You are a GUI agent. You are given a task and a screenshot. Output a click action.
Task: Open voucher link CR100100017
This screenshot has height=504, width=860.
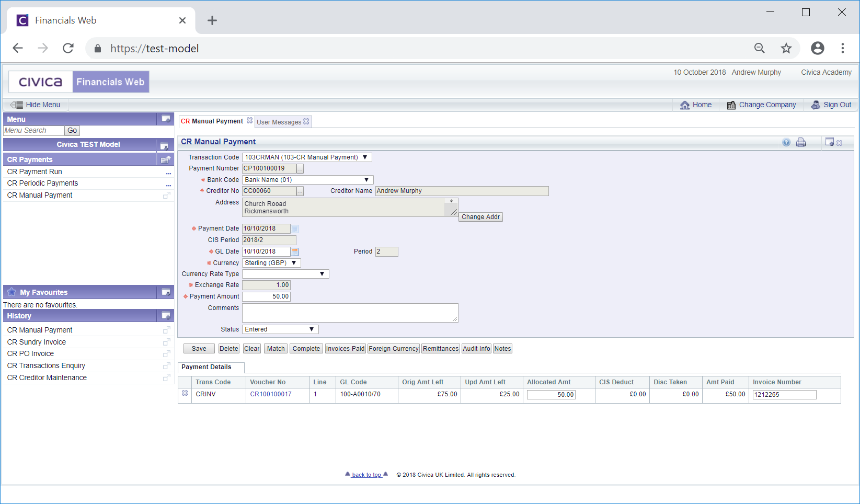pyautogui.click(x=271, y=394)
